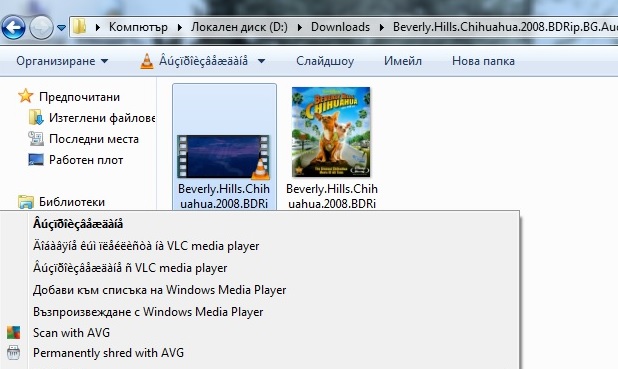Select Локален диск (D:) breadcrumb
The height and width of the screenshot is (369, 618).
tap(239, 27)
